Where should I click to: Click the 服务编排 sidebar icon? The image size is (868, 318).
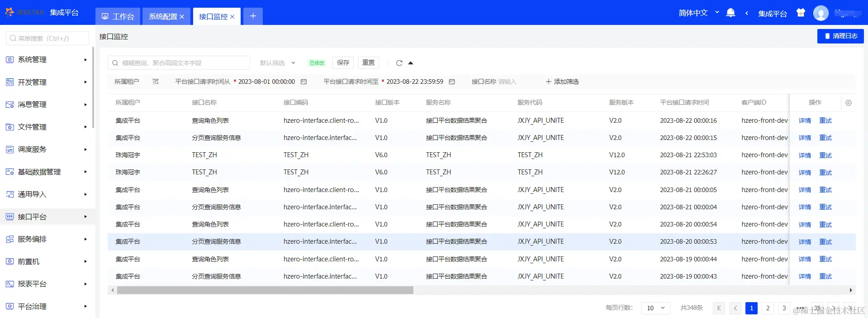coord(10,239)
